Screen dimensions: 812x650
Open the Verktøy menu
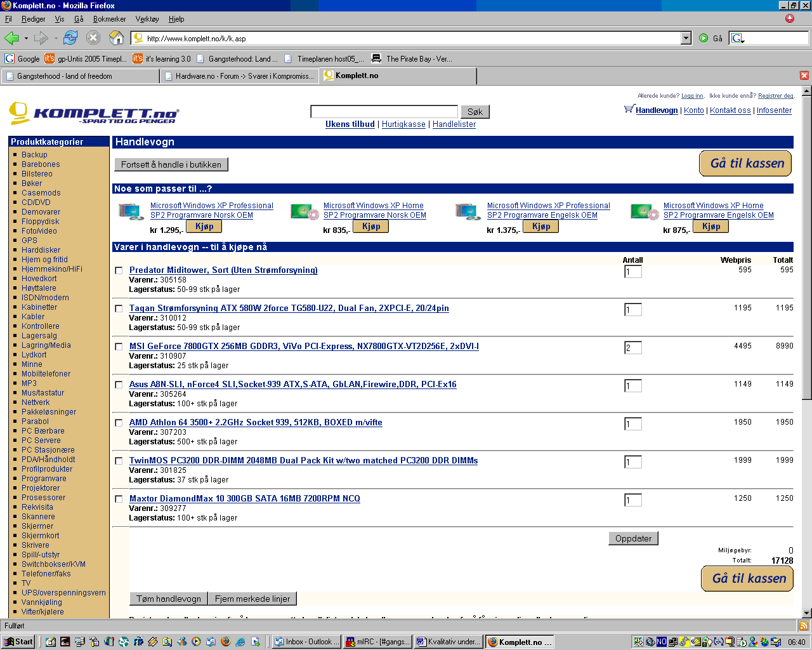tap(147, 19)
